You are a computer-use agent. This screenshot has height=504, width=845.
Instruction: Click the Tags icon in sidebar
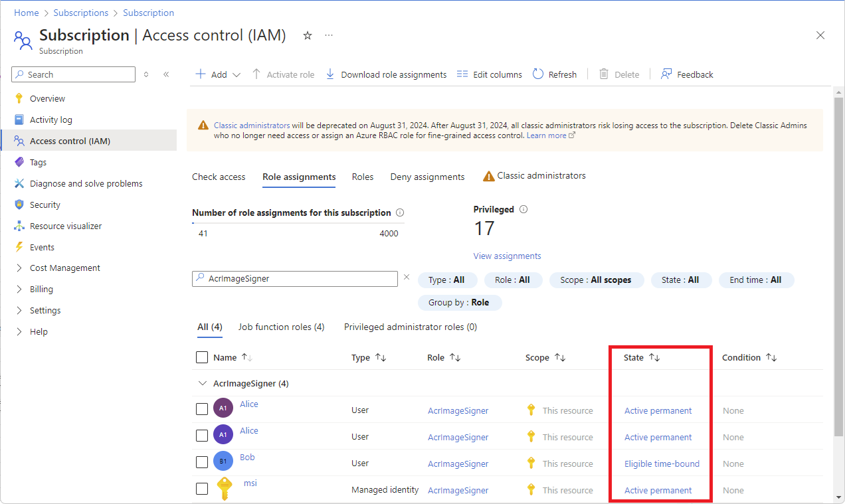(x=19, y=162)
